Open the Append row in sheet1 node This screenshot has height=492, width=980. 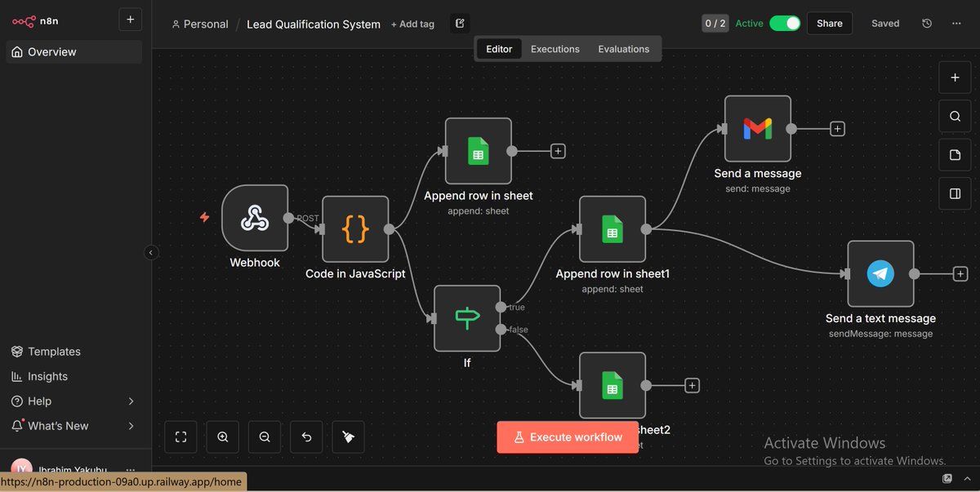(x=612, y=229)
